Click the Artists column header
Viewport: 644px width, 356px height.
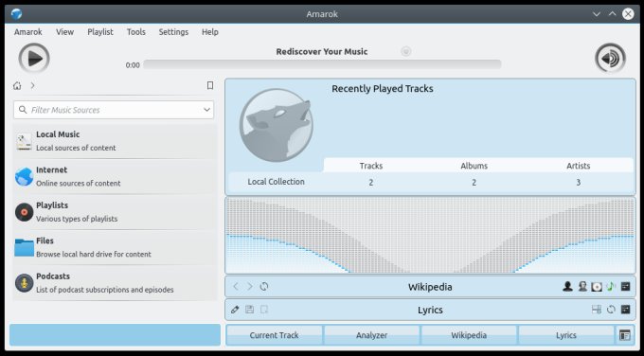pos(579,166)
